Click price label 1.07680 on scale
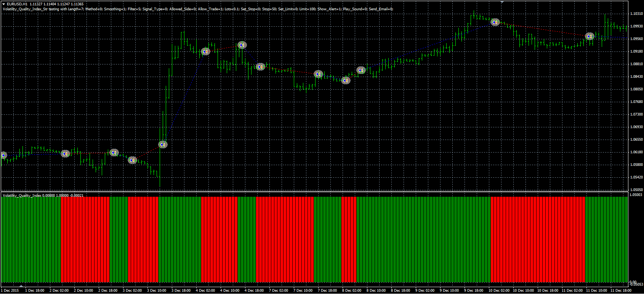Screen dimensions: 644x294 [x=637, y=102]
